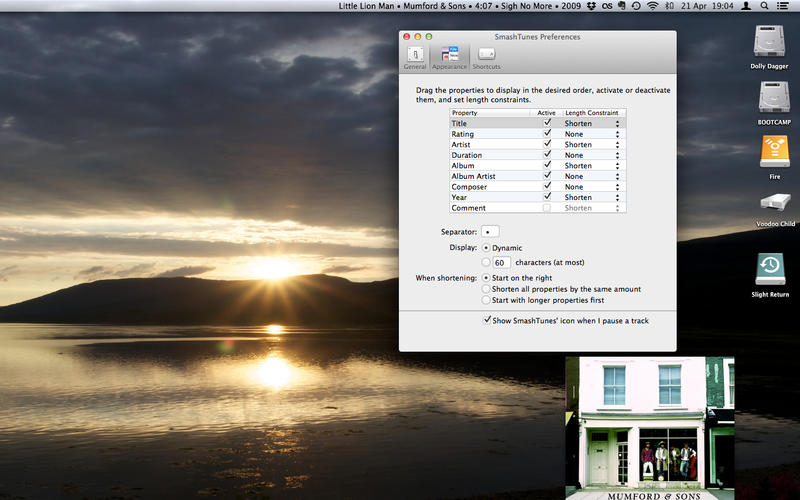Open Time Machine menu bar icon
The width and height of the screenshot is (800, 500).
point(636,6)
